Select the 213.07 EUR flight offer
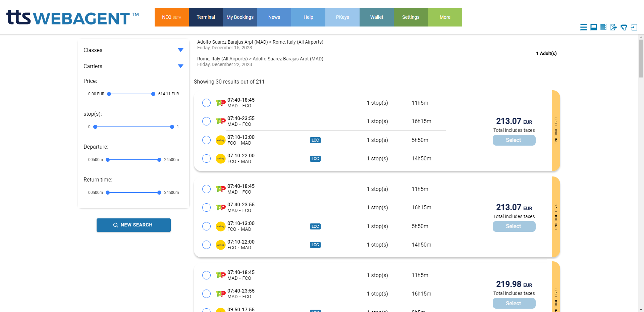The width and height of the screenshot is (644, 312). [514, 140]
